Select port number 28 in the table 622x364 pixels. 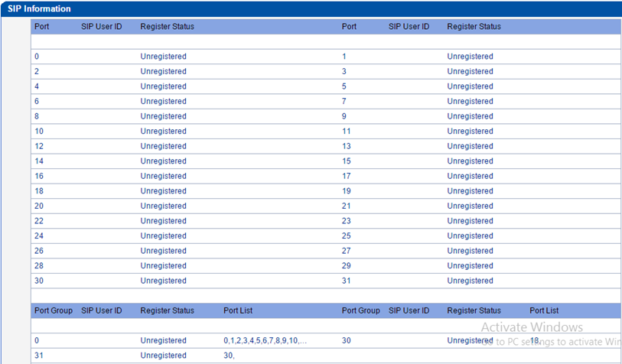[39, 265]
